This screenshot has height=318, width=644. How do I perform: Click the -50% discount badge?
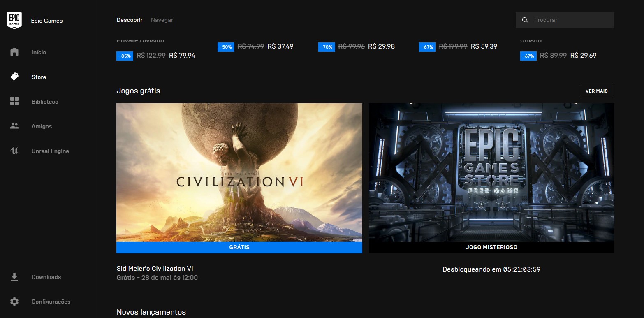click(226, 47)
